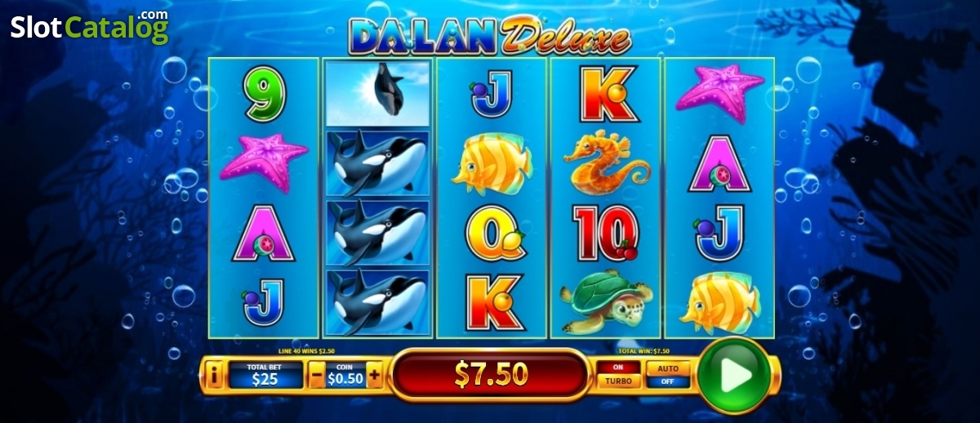
Task: Click the Auto OFF status indicator
Action: coord(668,381)
